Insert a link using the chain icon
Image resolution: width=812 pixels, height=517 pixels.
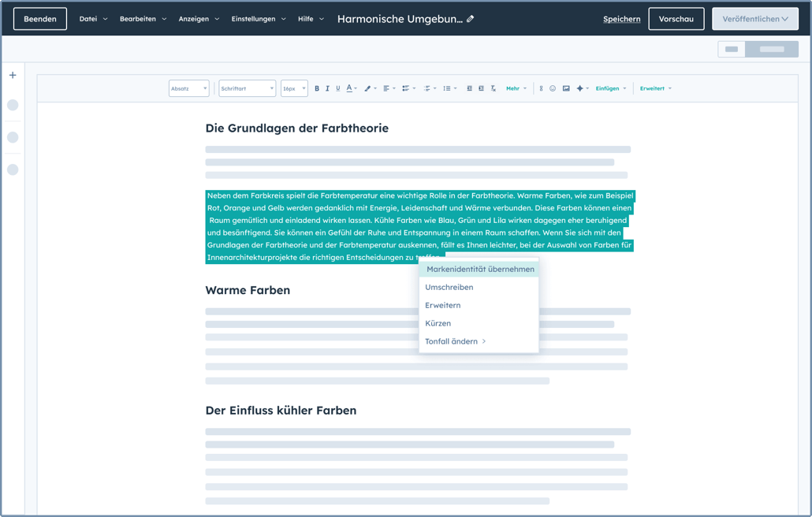click(x=542, y=88)
